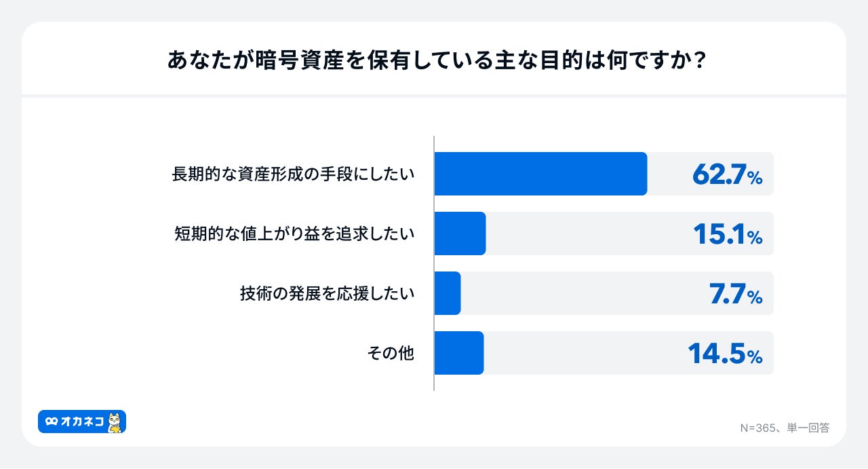Screen dimensions: 868x469
Task: Click the gray remainder of その他 bar
Action: [x=583, y=353]
